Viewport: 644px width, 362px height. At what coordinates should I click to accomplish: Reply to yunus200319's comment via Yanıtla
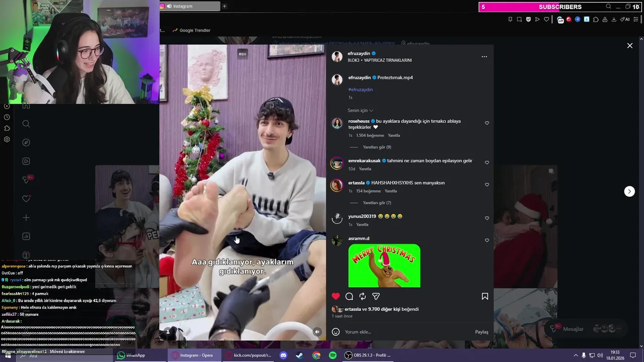(362, 225)
